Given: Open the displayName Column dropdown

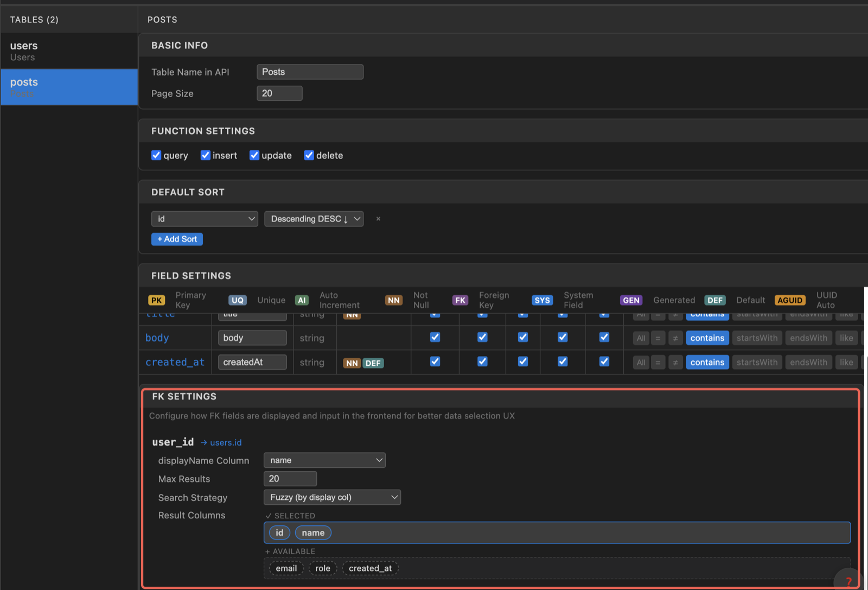Looking at the screenshot, I should coord(324,460).
